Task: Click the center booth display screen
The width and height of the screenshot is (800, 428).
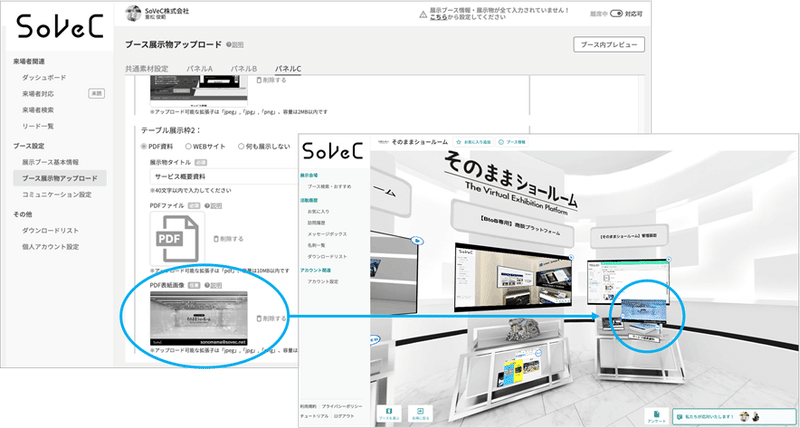Action: [x=513, y=276]
